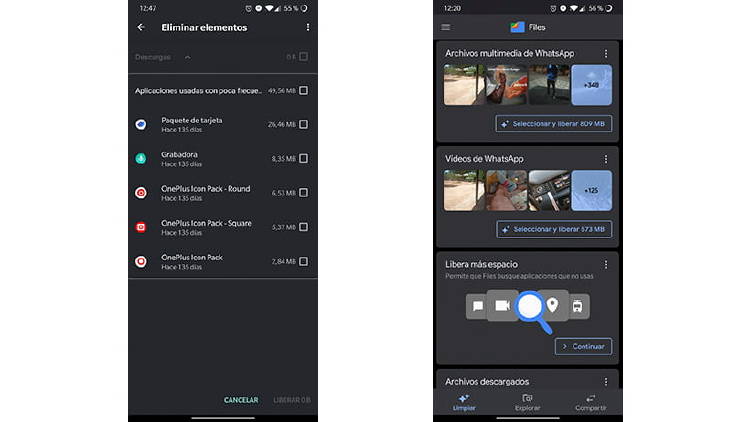
Task: Tap the LIBERAR 0 B button
Action: coord(292,400)
